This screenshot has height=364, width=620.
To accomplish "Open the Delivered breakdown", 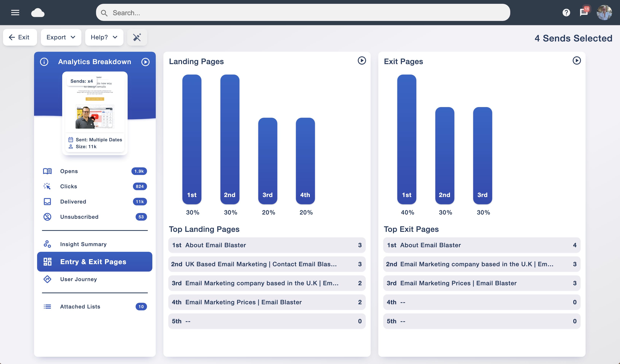I will (x=95, y=202).
